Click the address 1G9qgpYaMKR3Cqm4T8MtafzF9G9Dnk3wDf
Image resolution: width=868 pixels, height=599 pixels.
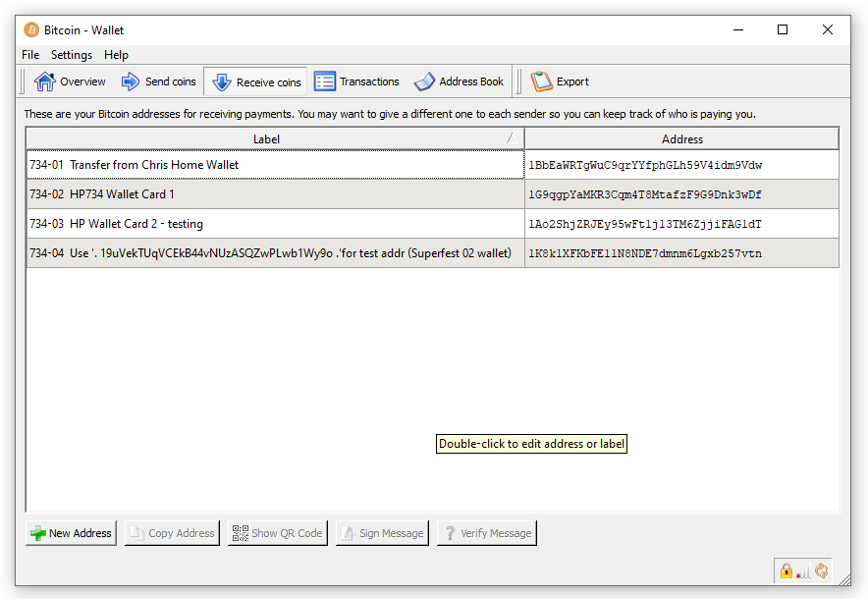pos(645,194)
